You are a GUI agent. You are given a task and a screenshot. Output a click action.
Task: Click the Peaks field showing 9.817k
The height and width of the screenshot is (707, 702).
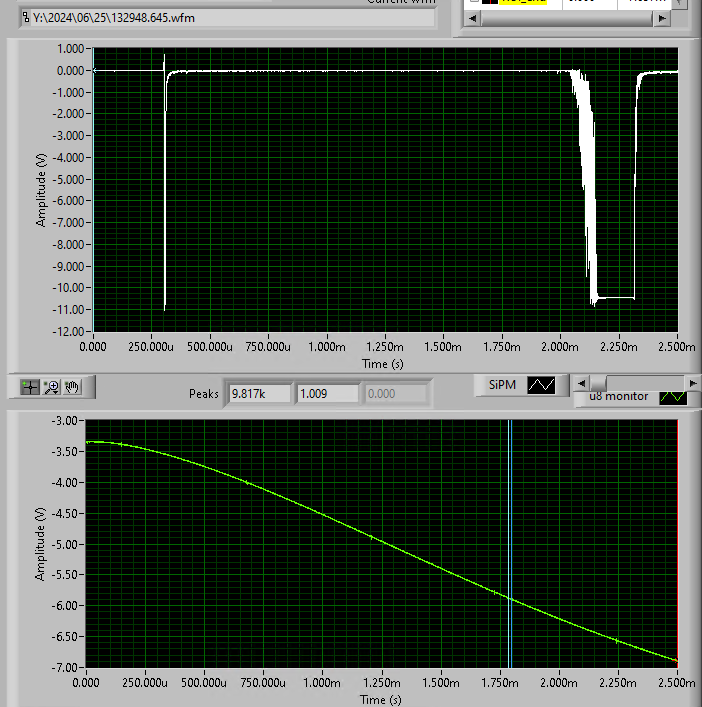click(260, 394)
